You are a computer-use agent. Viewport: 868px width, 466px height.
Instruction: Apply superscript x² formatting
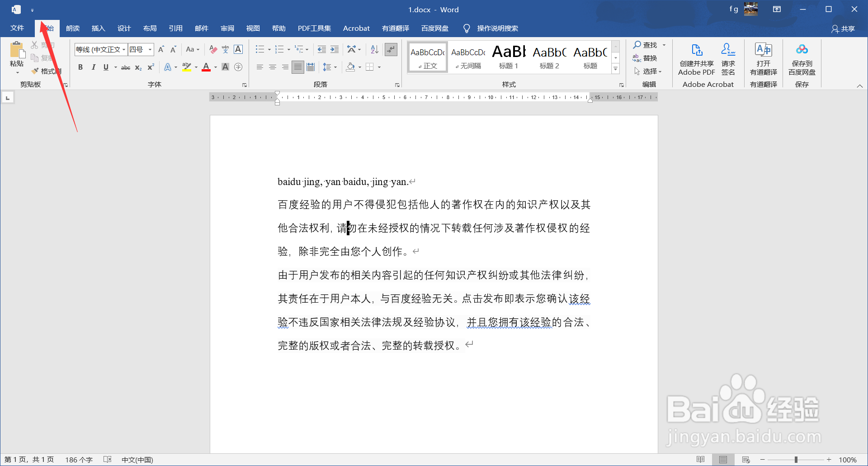tap(151, 67)
